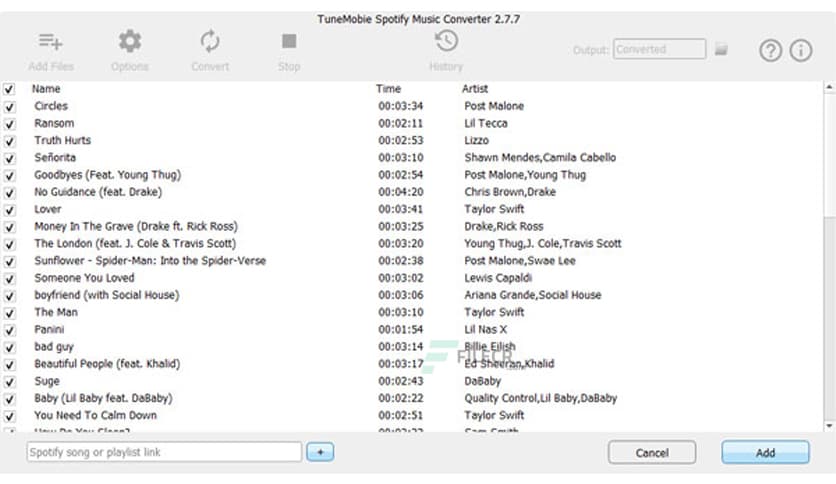Click the Artist column header

click(x=475, y=88)
